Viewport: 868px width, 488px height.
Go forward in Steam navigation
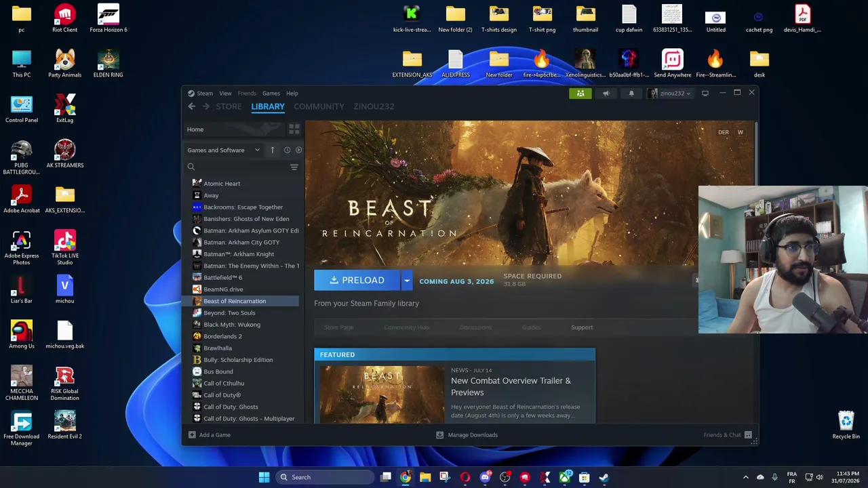pos(206,106)
